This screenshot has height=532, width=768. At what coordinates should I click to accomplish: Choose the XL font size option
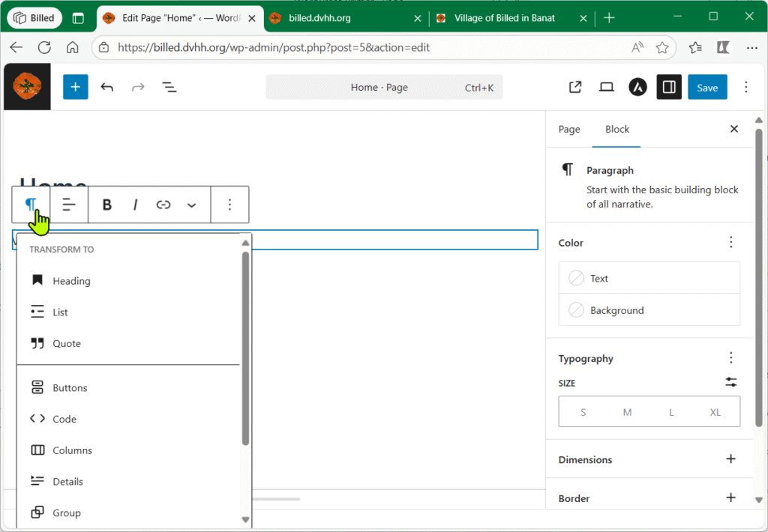[715, 412]
